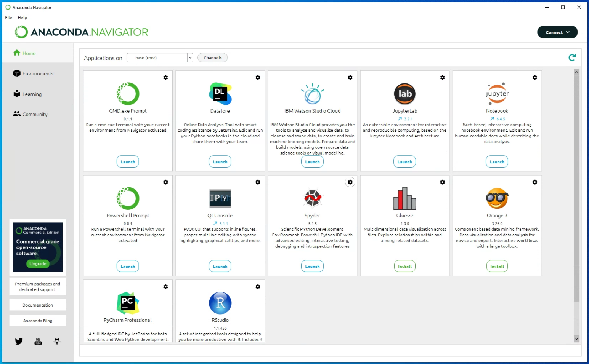Screen dimensions: 589x364
Task: Click the Anaconda Commercial Edition banner
Action: (x=38, y=247)
